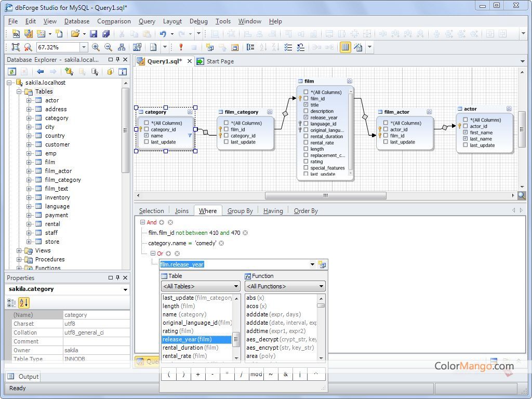Expand the actor table node
This screenshot has height=399, width=532.
pyautogui.click(x=29, y=100)
